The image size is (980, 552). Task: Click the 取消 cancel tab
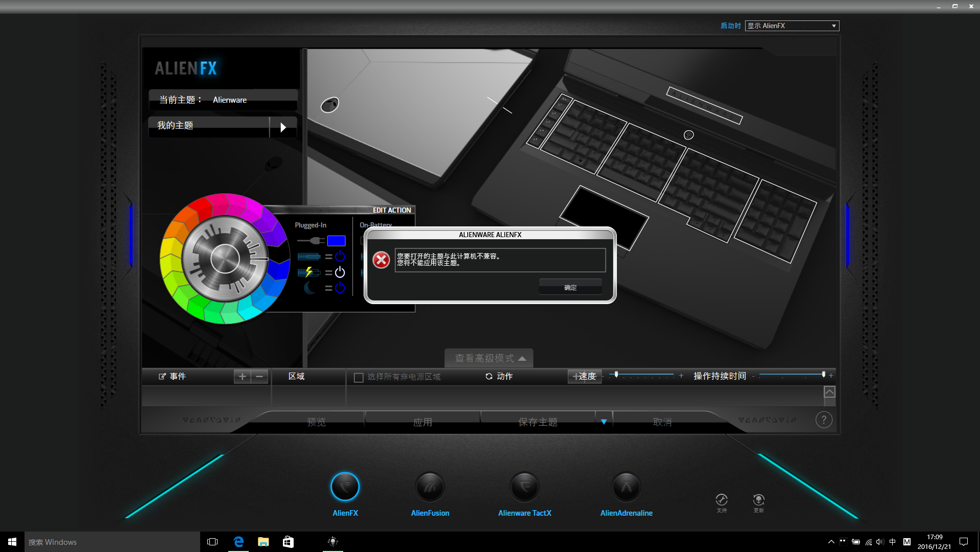[662, 422]
